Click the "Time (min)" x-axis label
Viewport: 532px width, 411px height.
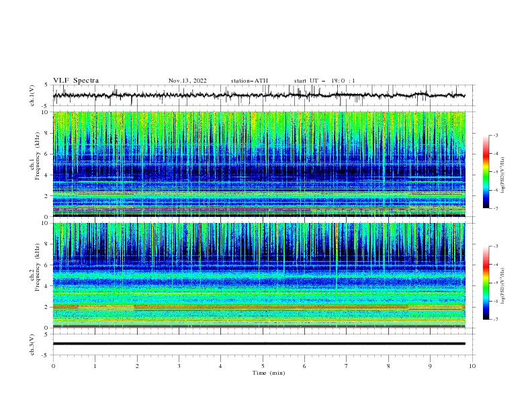pyautogui.click(x=269, y=373)
